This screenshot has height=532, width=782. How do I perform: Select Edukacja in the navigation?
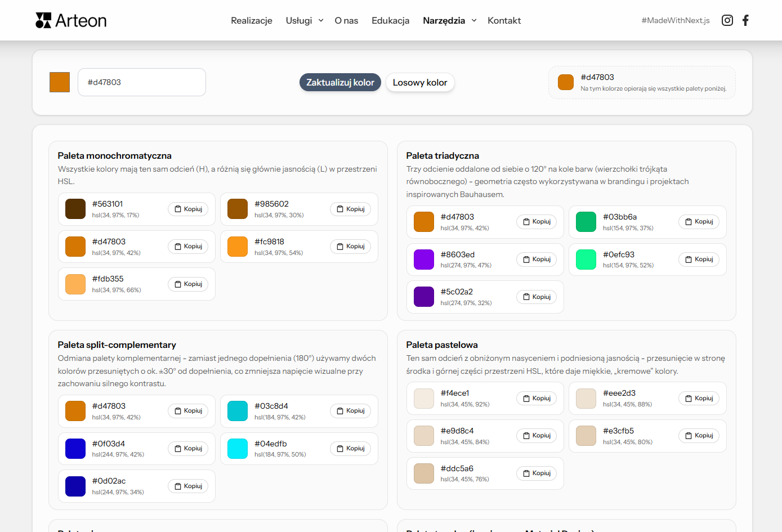[x=390, y=20]
